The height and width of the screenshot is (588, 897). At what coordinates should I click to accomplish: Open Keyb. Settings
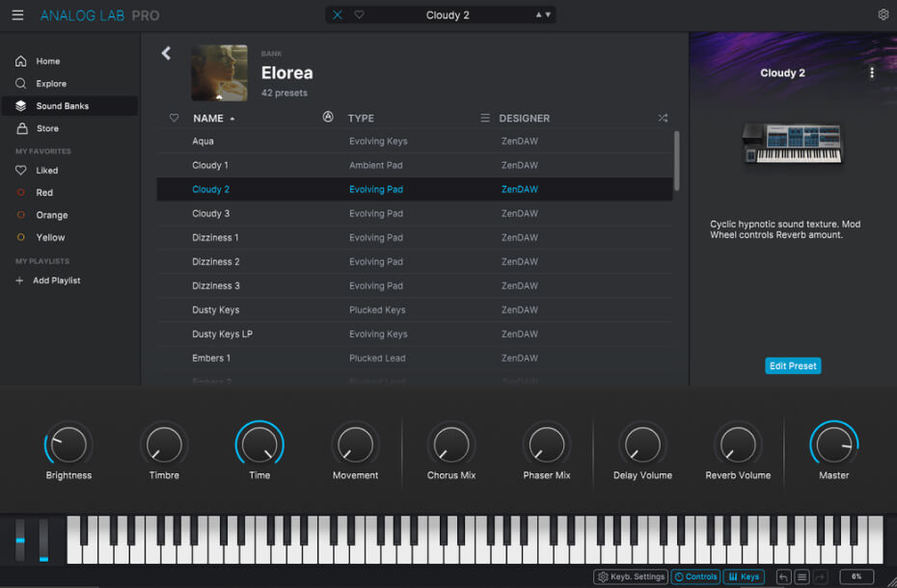(x=631, y=576)
